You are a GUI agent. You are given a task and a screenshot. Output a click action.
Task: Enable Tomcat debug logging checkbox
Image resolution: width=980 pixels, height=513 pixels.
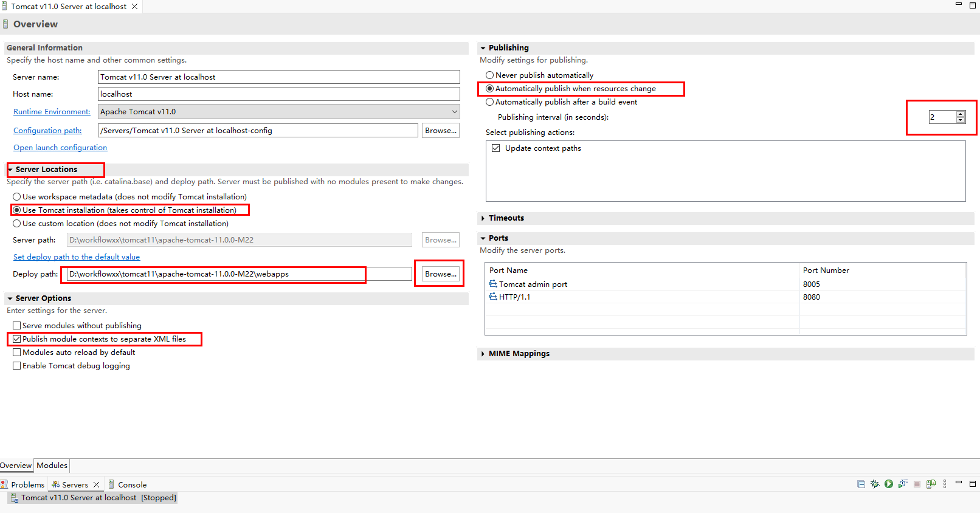click(x=17, y=366)
